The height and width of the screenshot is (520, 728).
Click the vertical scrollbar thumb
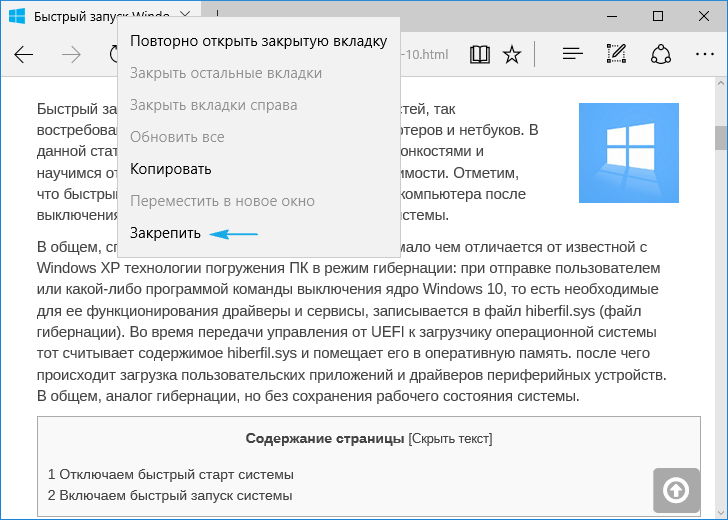coord(720,136)
